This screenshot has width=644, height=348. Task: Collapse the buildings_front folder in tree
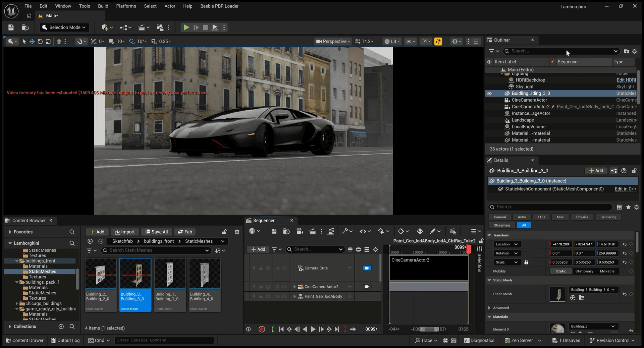click(17, 261)
